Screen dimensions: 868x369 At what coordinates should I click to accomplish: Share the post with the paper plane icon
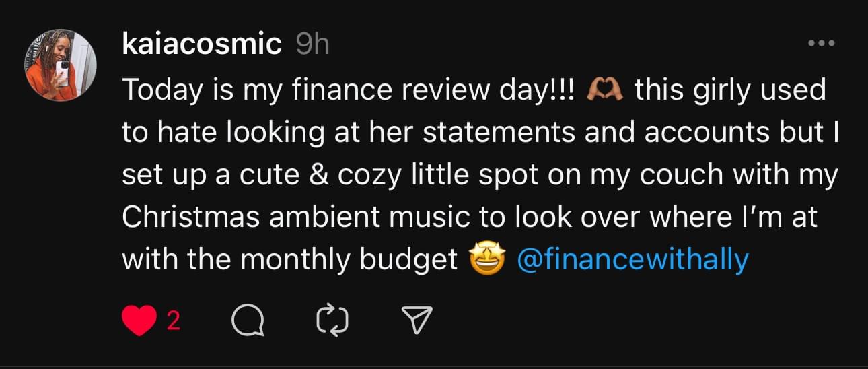(x=417, y=321)
